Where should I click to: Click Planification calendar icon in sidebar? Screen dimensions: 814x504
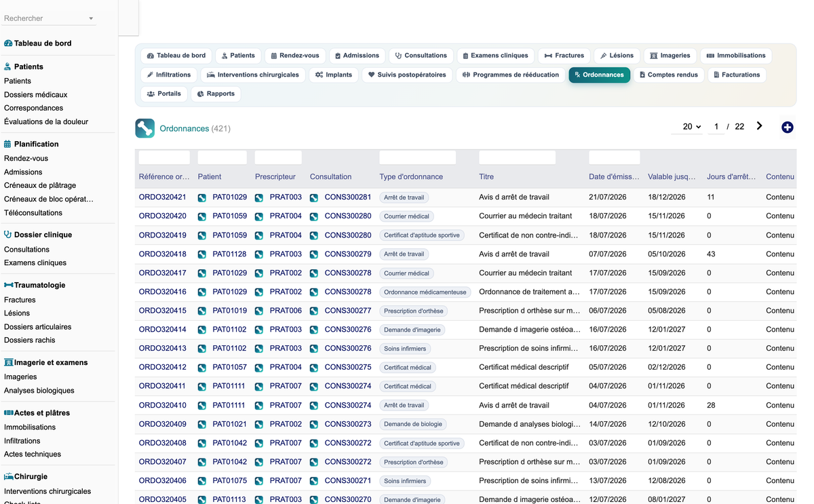7,144
